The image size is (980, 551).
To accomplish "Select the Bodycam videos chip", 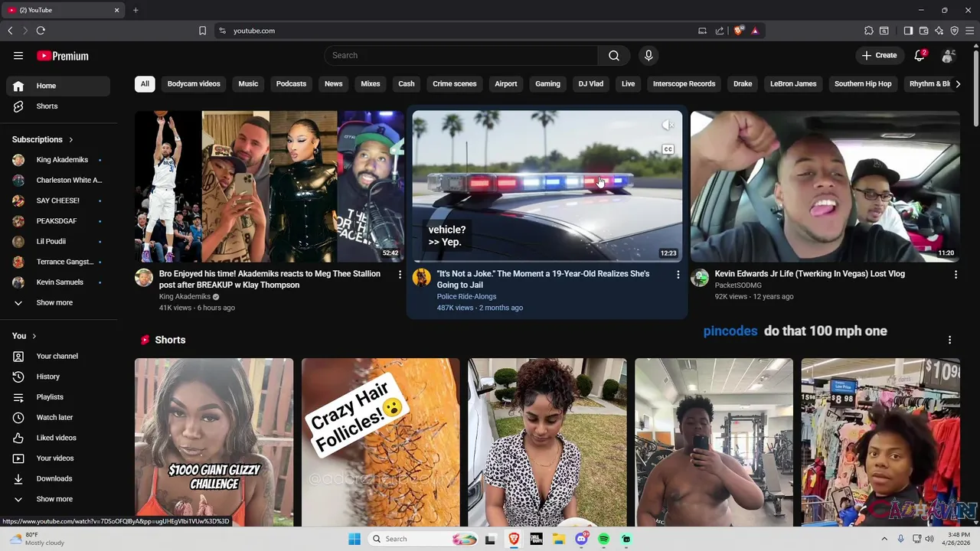I will pos(194,84).
